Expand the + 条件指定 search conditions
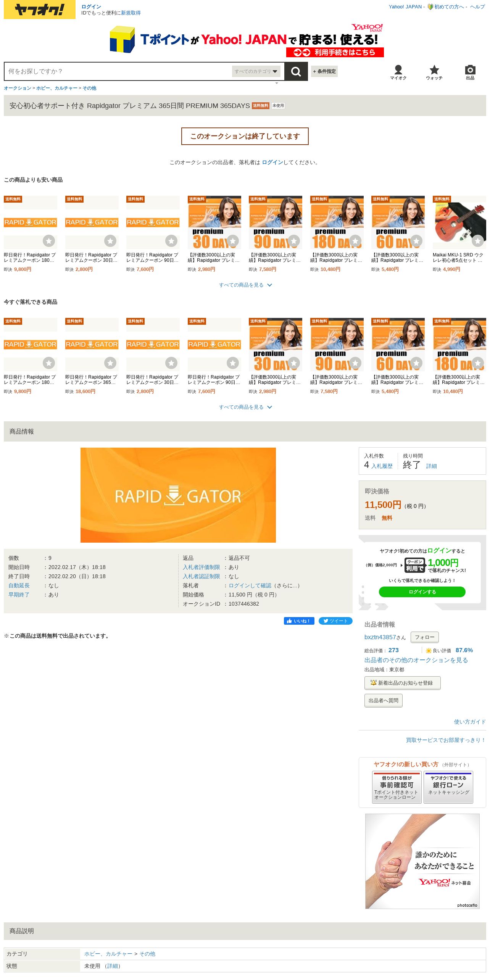490x980 pixels. click(x=324, y=71)
